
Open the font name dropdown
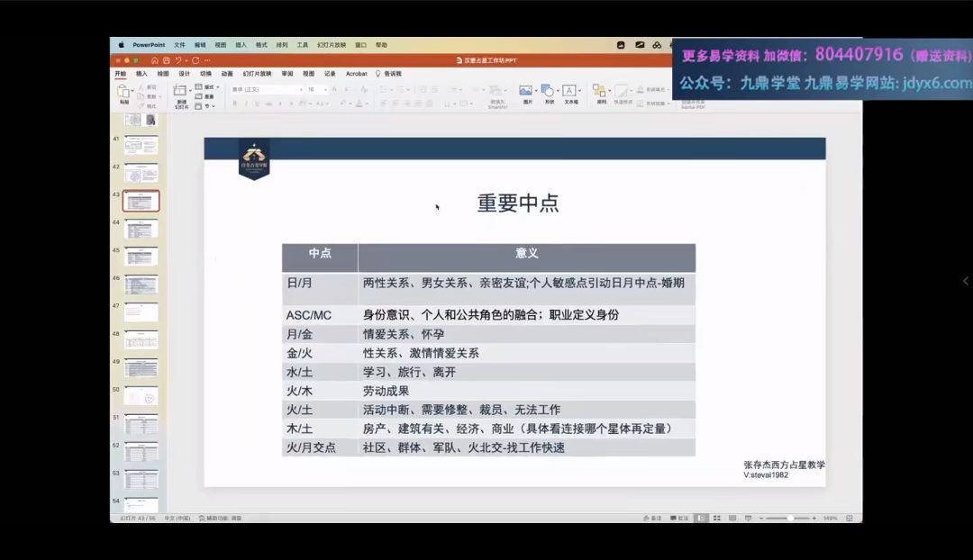[x=268, y=89]
